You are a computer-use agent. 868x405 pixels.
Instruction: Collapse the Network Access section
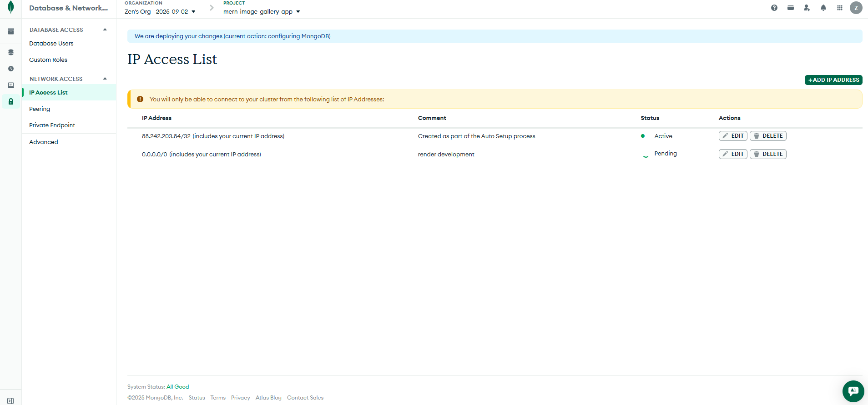click(x=105, y=79)
